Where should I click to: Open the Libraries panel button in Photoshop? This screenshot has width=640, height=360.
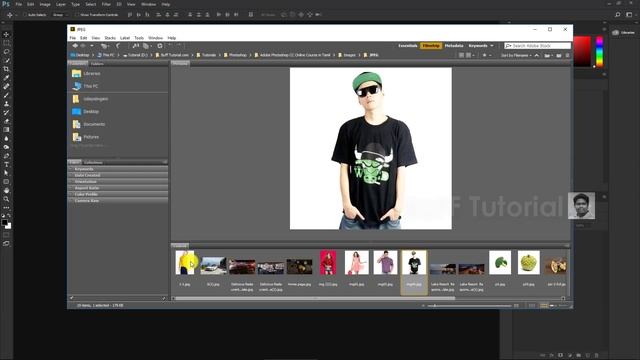click(x=623, y=32)
